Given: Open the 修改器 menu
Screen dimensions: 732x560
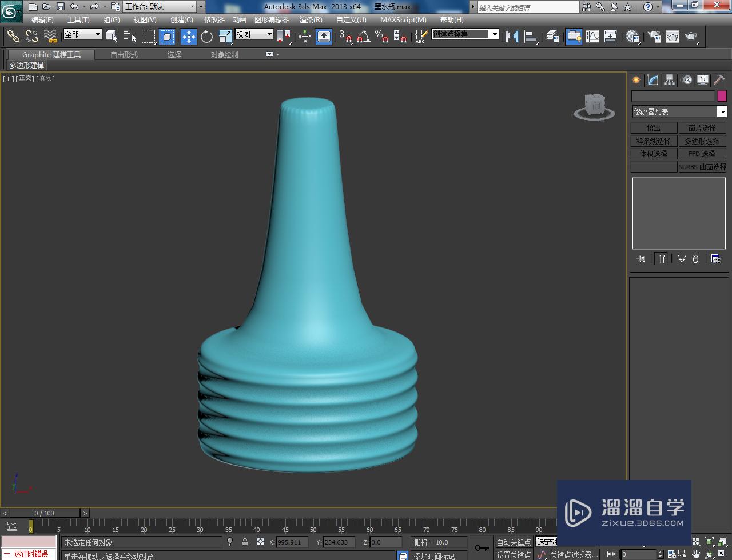Looking at the screenshot, I should (214, 20).
